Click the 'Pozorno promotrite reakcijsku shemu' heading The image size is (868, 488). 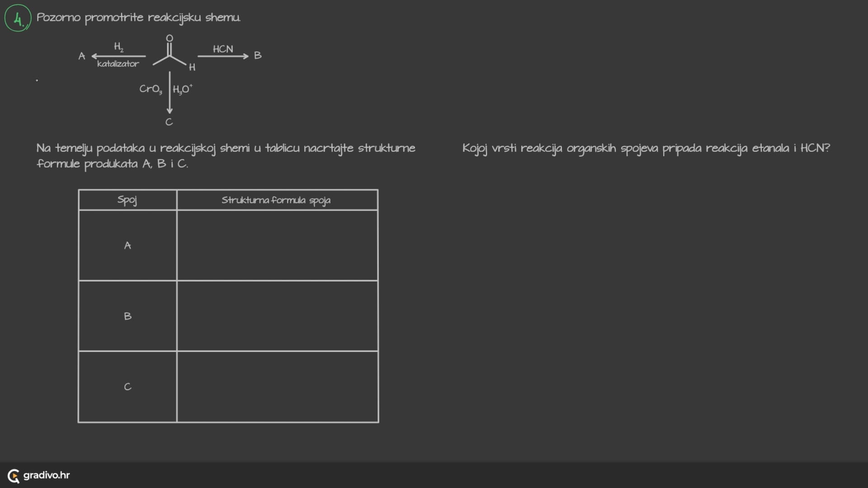(138, 18)
